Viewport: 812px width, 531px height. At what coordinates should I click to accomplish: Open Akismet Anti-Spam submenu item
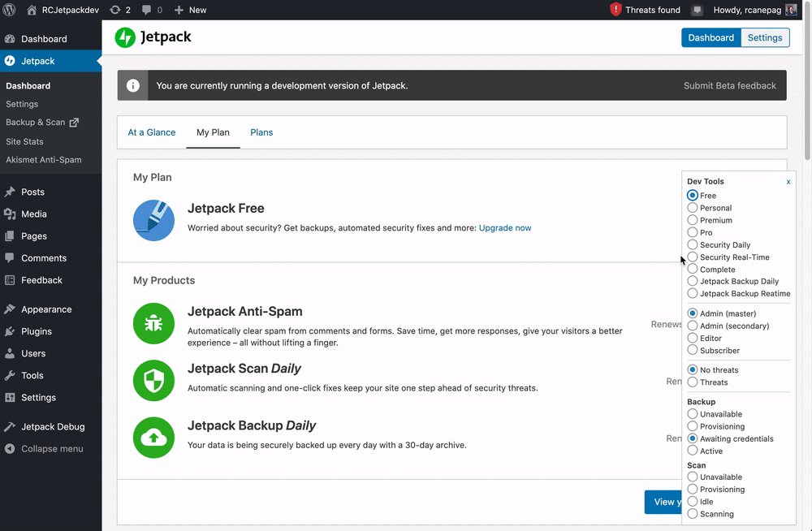[44, 160]
